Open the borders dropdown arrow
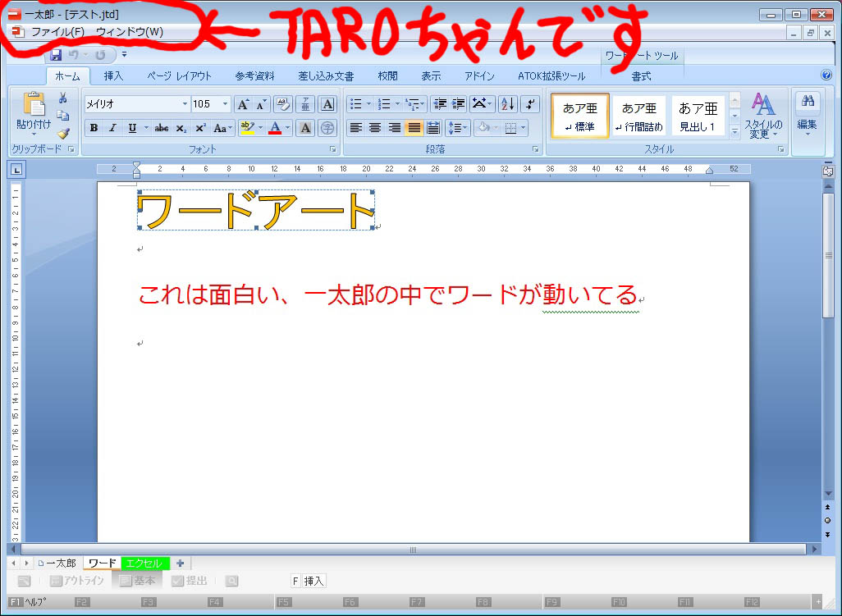Image resolution: width=842 pixels, height=616 pixels. pos(524,128)
